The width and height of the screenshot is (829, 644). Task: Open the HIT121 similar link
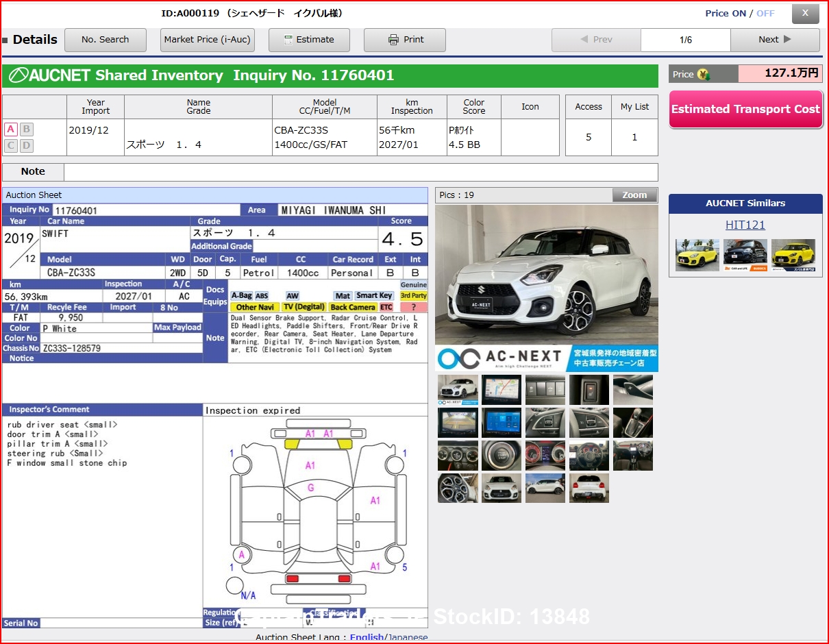tap(745, 225)
